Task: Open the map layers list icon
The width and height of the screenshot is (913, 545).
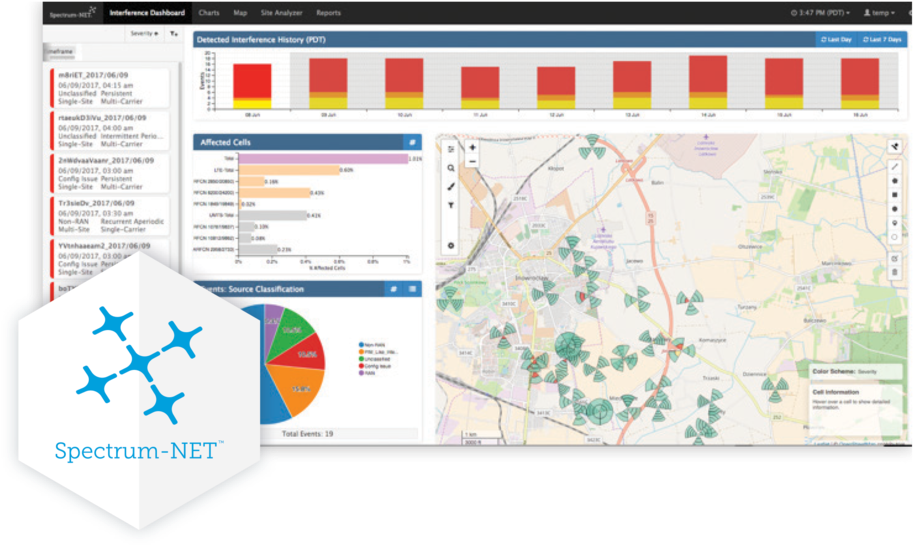Action: [x=451, y=150]
